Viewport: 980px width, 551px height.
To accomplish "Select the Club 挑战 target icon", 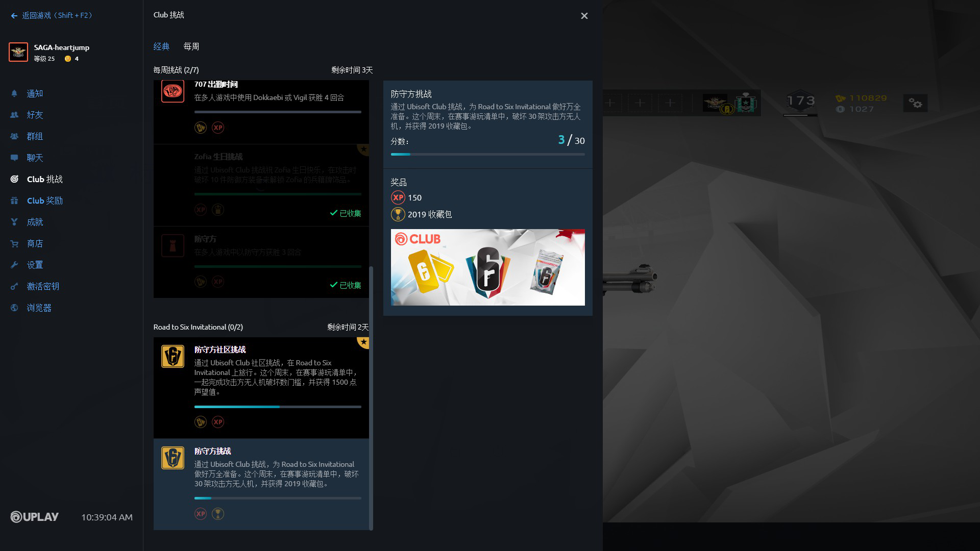I will point(14,179).
